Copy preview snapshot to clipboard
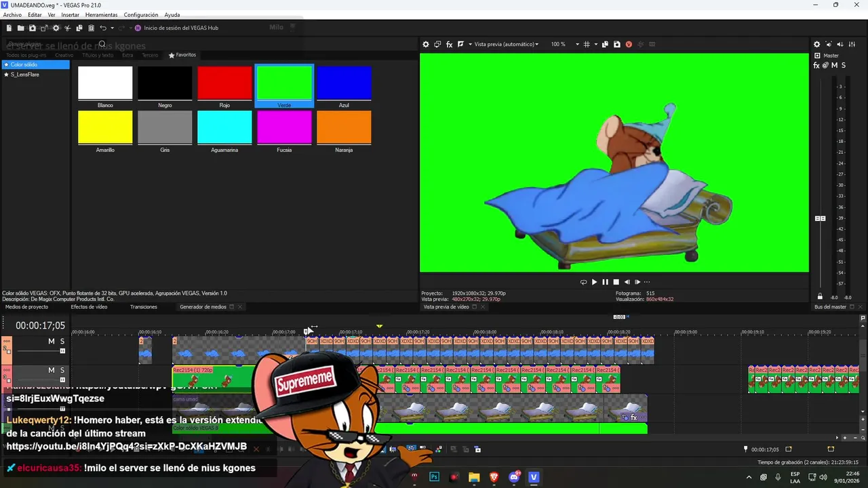The height and width of the screenshot is (488, 868). tap(605, 44)
